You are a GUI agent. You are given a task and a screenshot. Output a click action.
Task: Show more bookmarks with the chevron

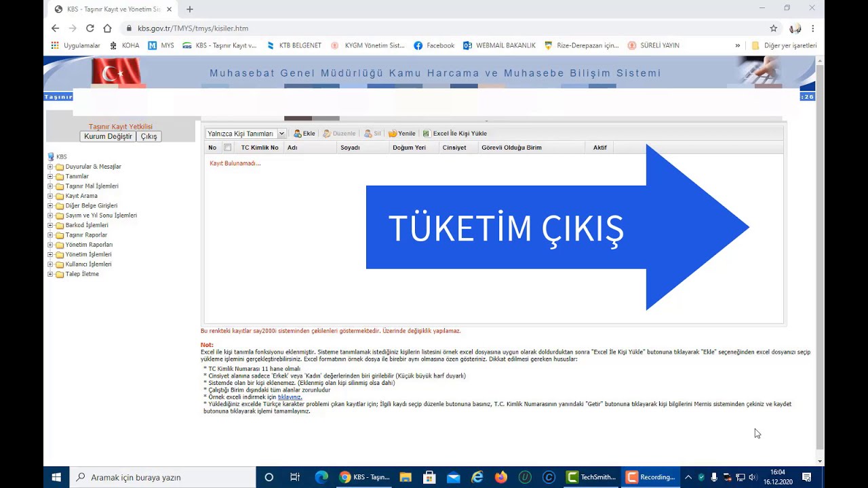click(x=738, y=45)
